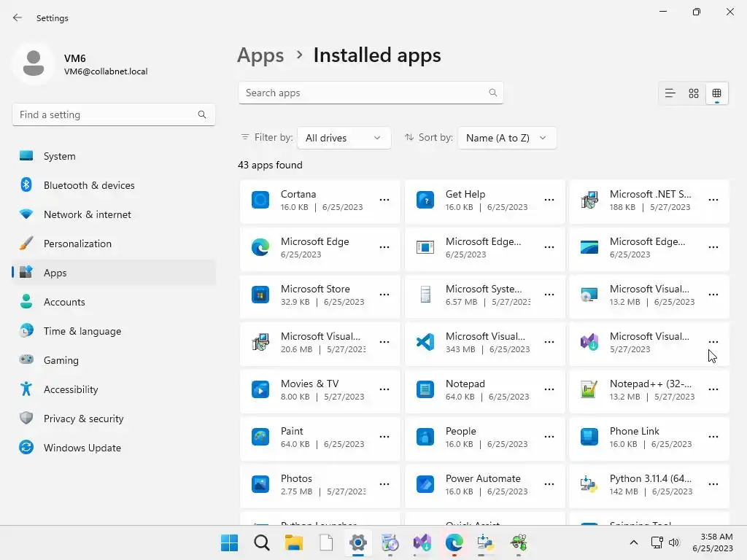Open more options for Microsoft Edge
Viewport: 747px width, 560px height.
point(384,247)
